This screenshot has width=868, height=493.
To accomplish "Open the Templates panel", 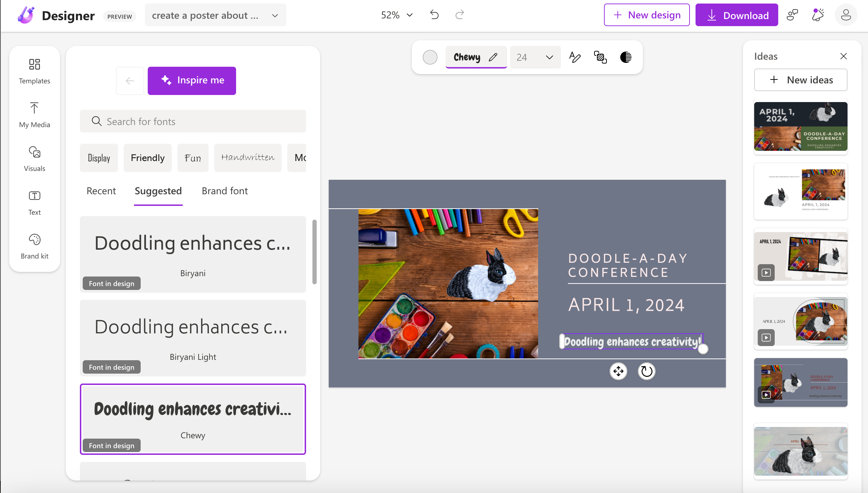I will (34, 71).
